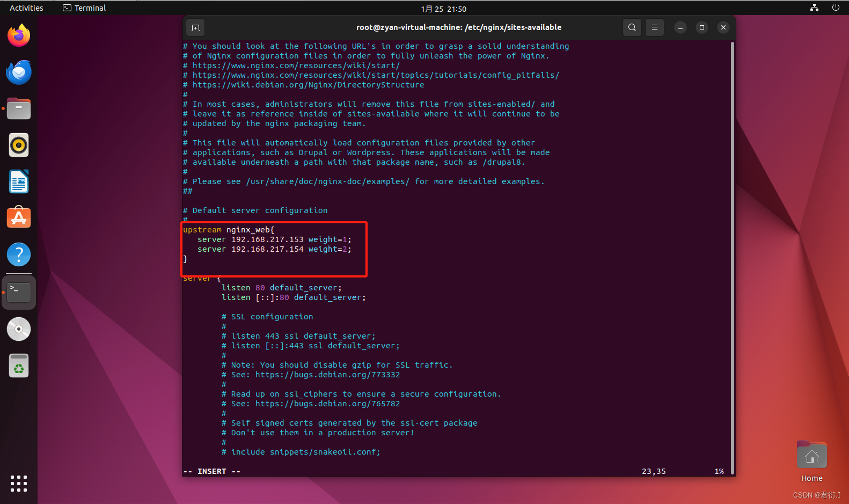
Task: Click '# include snippets/snakeoil.conf;' line
Action: [x=301, y=452]
